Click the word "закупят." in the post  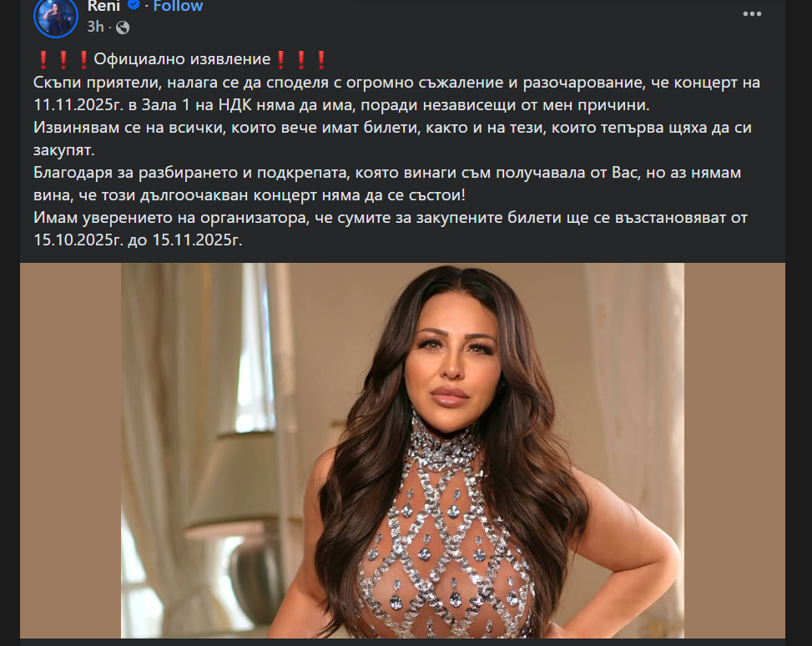point(64,150)
